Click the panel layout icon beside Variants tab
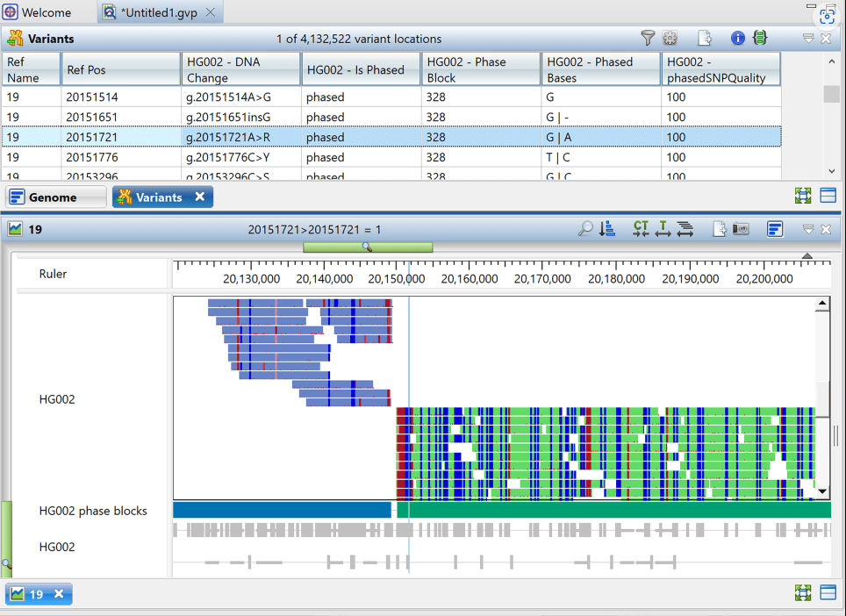 828,196
